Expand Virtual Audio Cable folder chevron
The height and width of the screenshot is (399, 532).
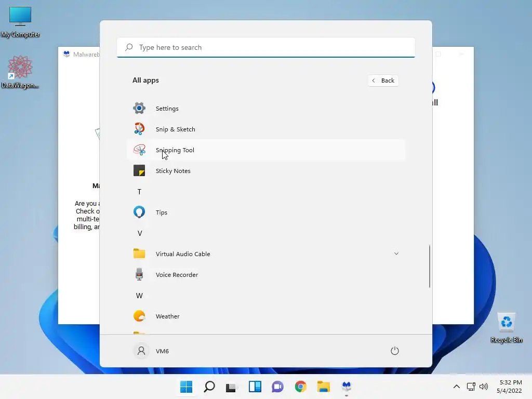396,254
